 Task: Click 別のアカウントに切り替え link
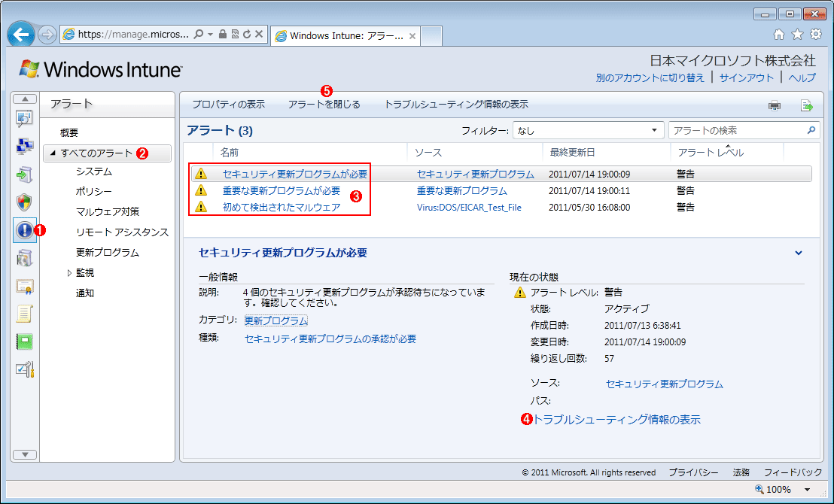coord(650,77)
